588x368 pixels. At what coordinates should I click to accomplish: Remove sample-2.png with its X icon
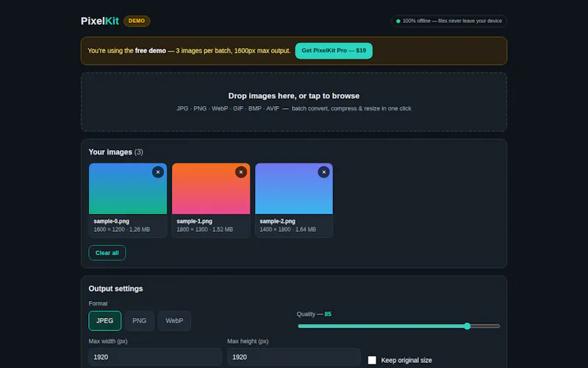pos(323,172)
